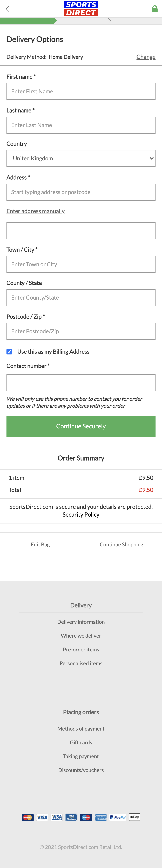Click the green progress bar segment
The width and height of the screenshot is (162, 868).
coord(27,21)
